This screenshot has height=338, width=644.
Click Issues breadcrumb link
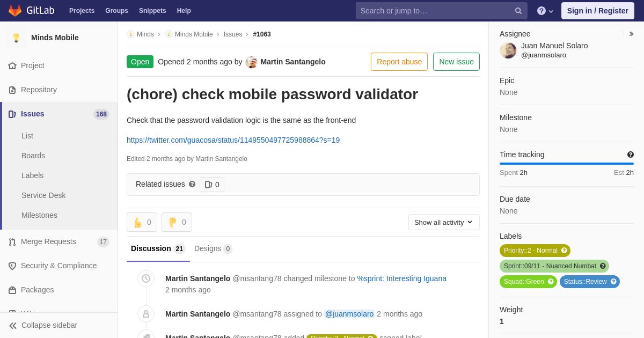coord(233,34)
